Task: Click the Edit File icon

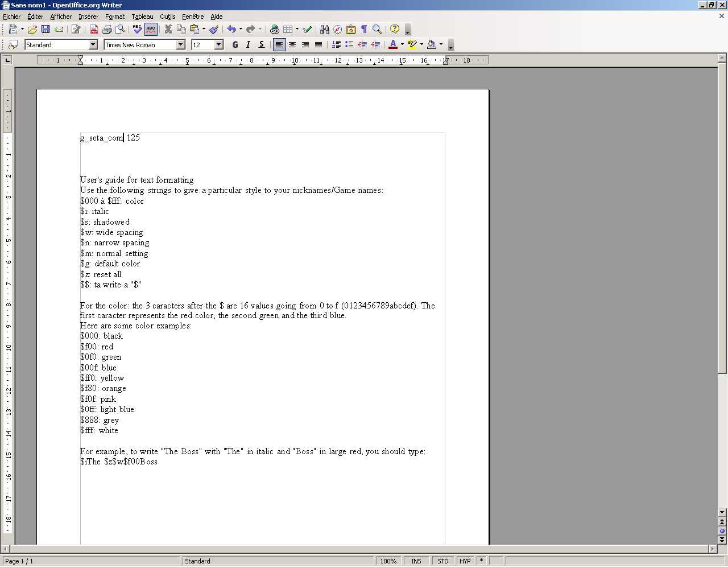Action: [76, 29]
